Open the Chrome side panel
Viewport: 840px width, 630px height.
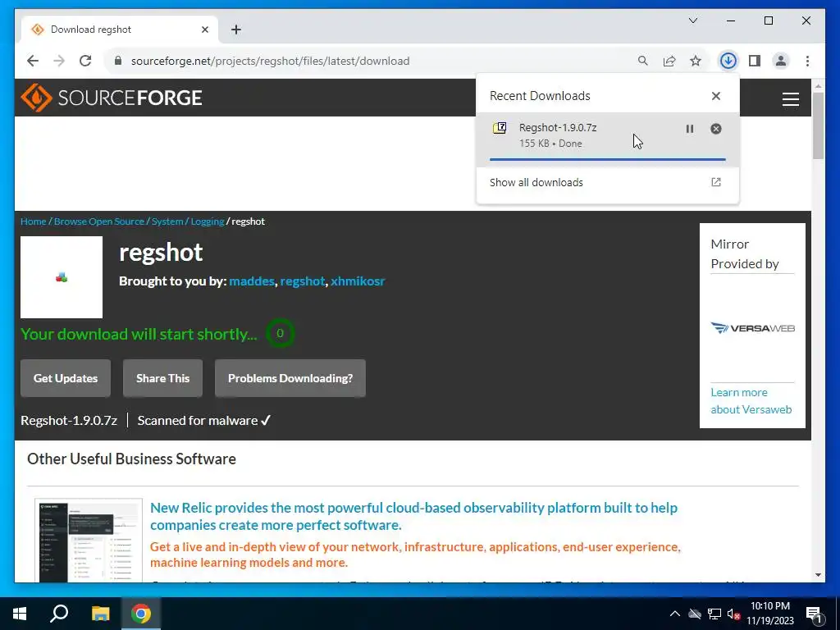coord(755,61)
